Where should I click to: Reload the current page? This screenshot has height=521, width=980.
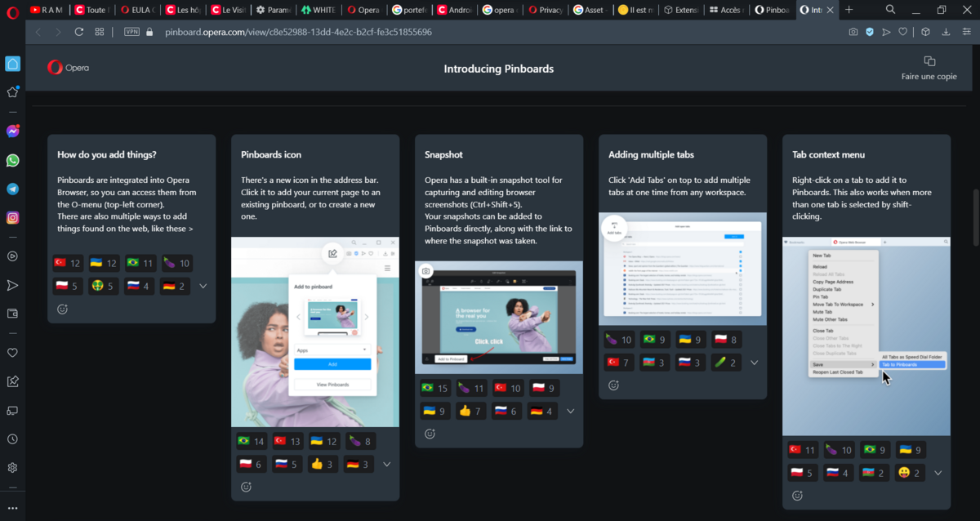point(79,32)
